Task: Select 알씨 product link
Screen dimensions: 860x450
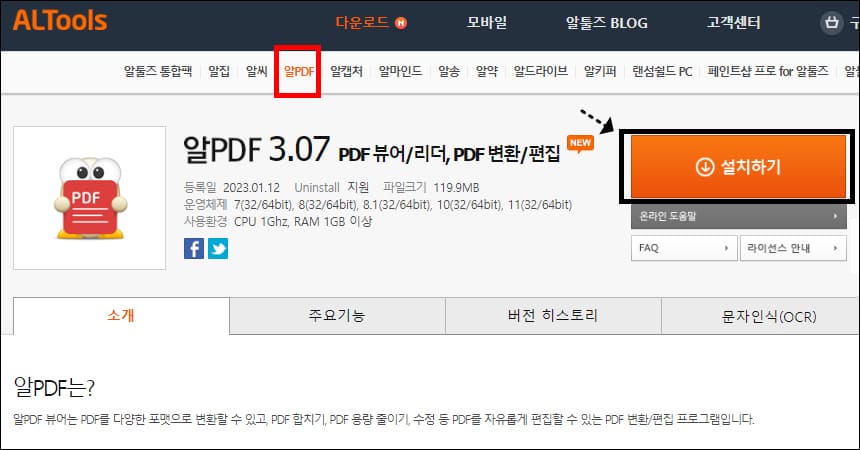Action: (257, 71)
